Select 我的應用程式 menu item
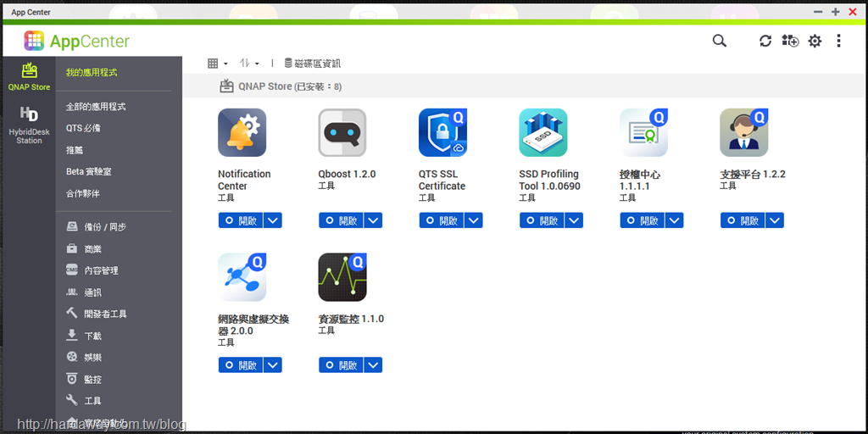868x434 pixels. (92, 73)
